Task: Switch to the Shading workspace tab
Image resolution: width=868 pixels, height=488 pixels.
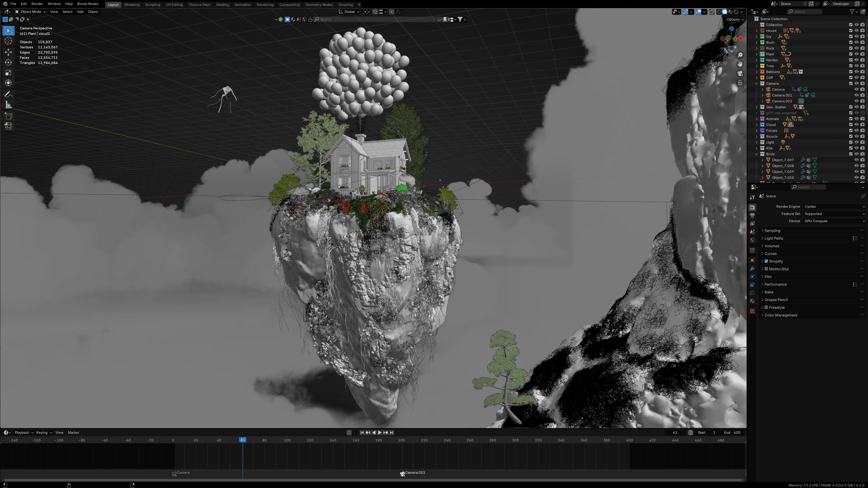Action: (222, 5)
